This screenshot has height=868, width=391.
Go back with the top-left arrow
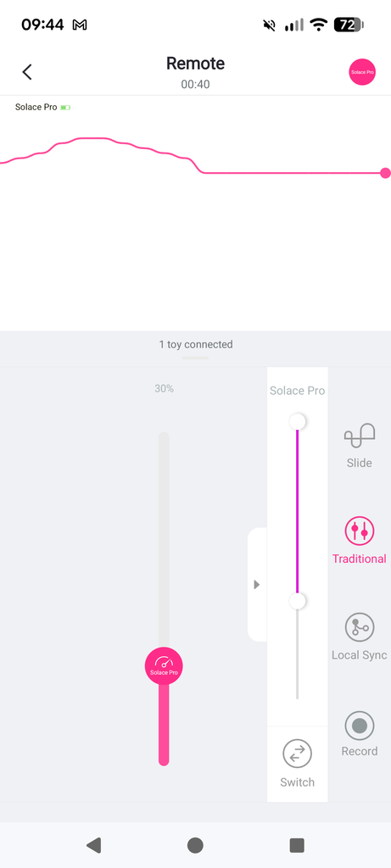tap(26, 72)
